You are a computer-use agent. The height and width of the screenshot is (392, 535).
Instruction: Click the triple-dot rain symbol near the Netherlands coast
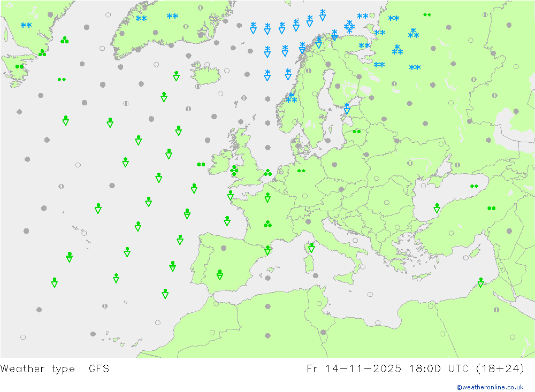pyautogui.click(x=268, y=172)
